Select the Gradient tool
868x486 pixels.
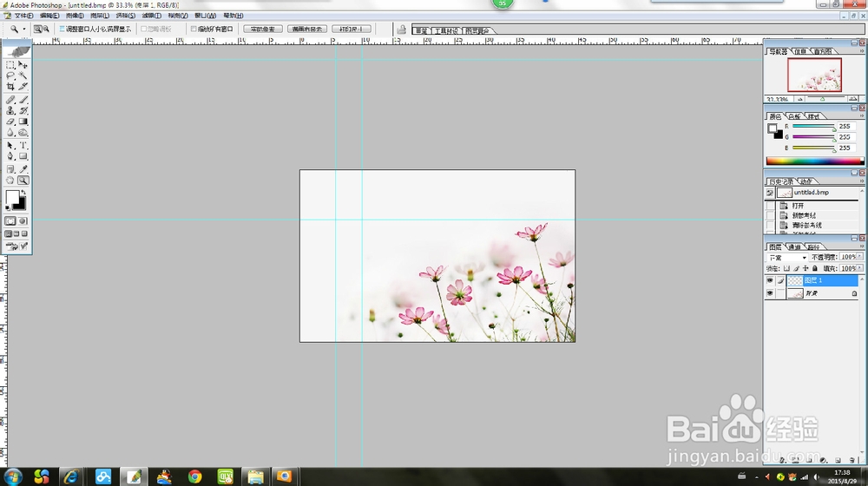23,121
